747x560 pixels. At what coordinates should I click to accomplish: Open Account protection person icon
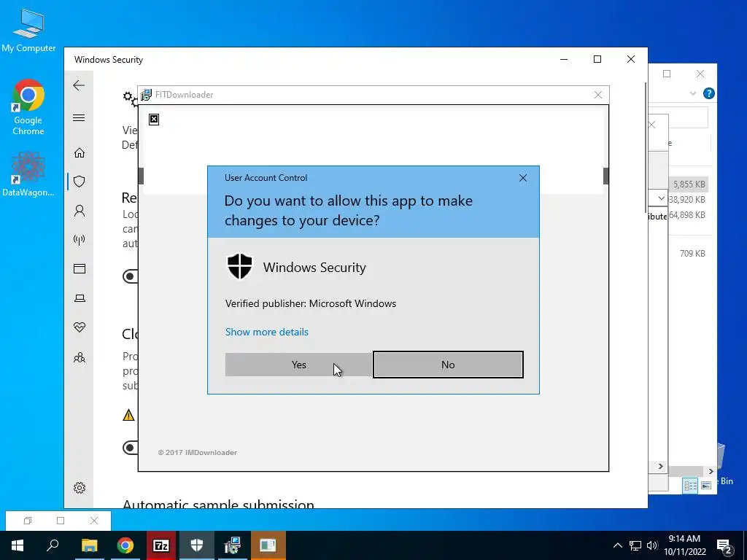(x=80, y=211)
